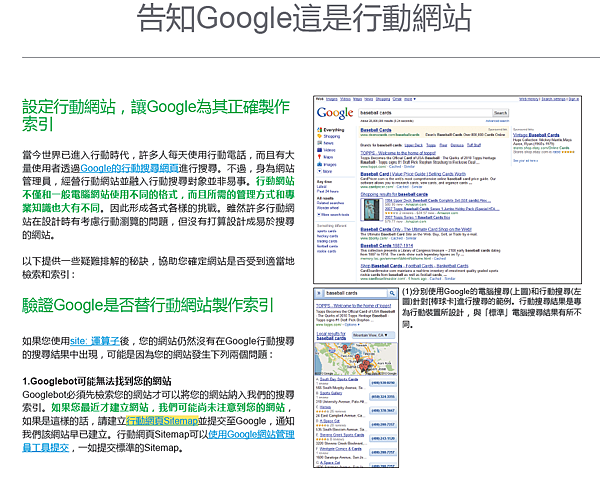Click heading 設定行動網站，讓Google為其正確製作索引

coord(156,115)
